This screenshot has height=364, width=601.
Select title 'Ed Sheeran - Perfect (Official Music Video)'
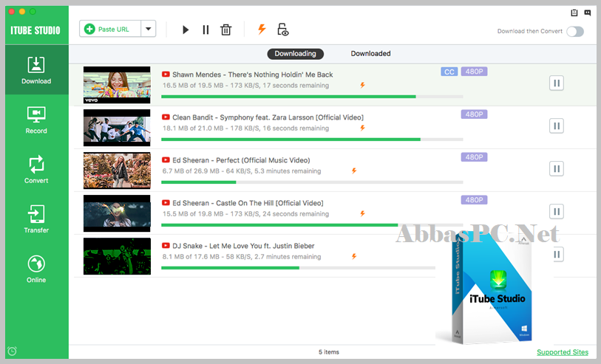pyautogui.click(x=241, y=160)
